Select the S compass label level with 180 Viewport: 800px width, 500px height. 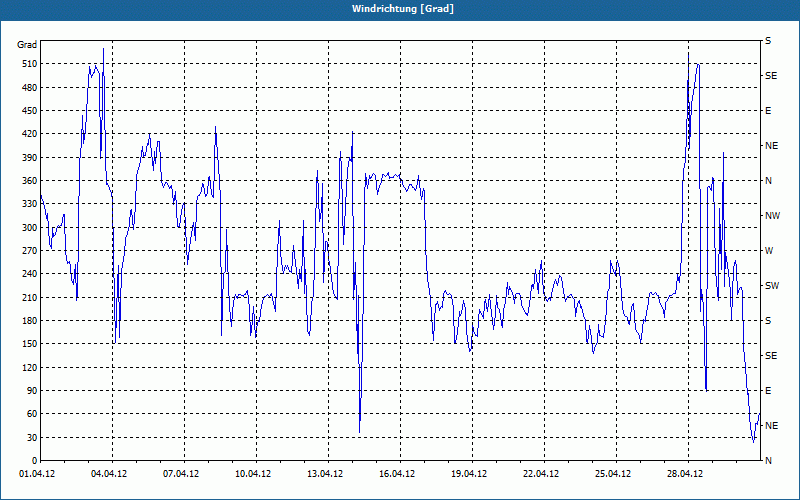pyautogui.click(x=768, y=321)
